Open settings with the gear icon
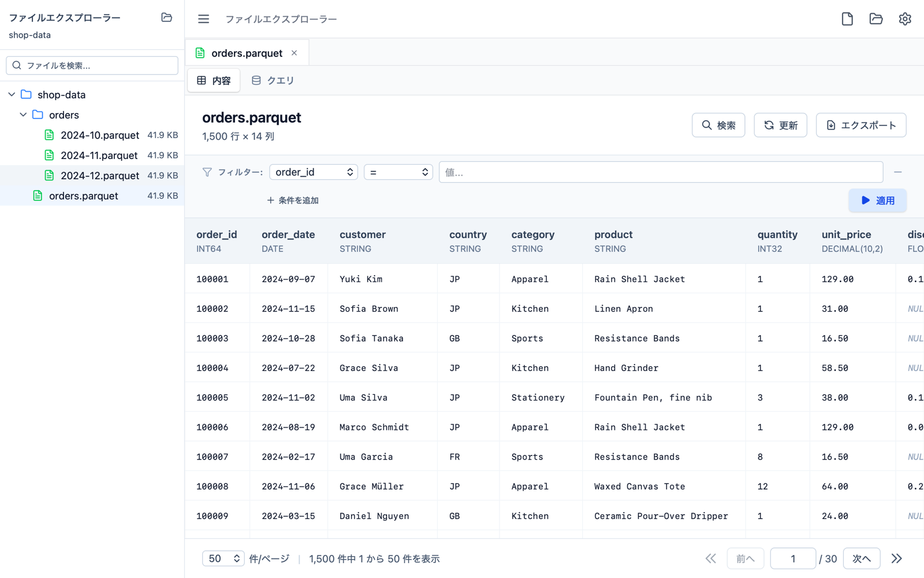The image size is (924, 578). click(905, 19)
